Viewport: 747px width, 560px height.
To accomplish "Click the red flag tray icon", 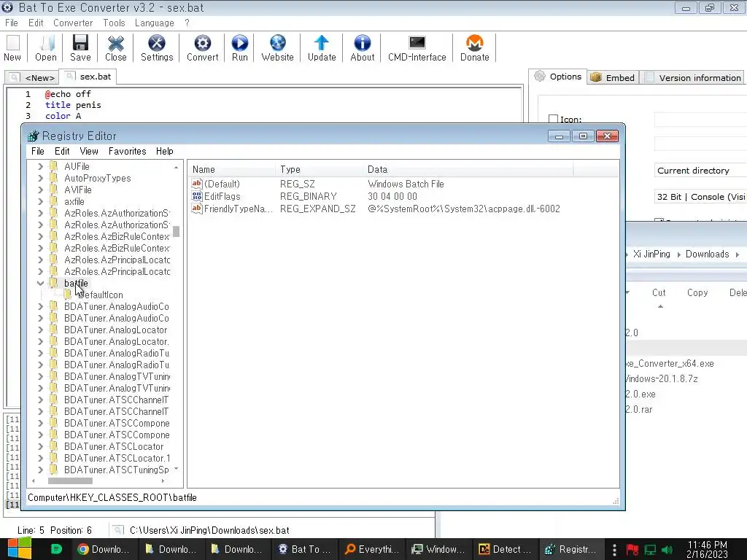I will coord(632,550).
